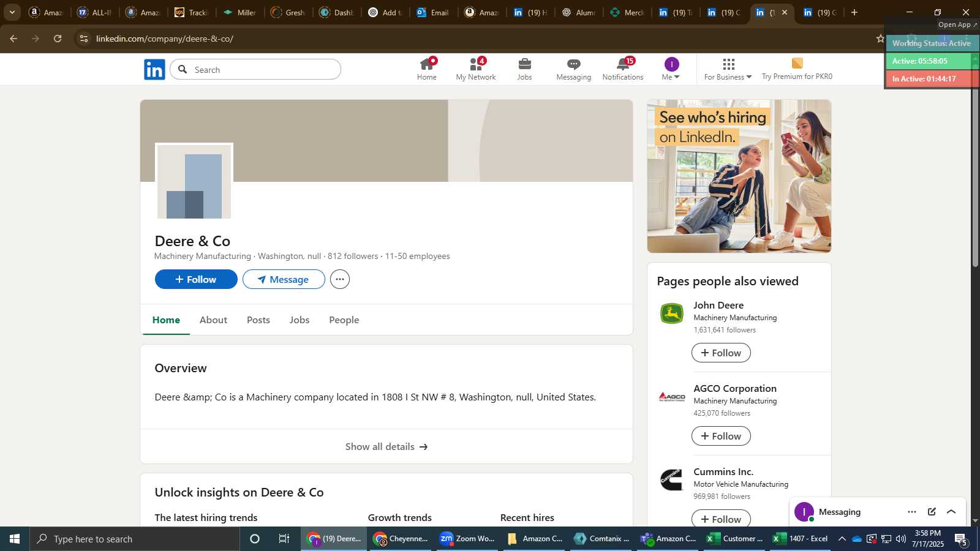Image resolution: width=980 pixels, height=551 pixels.
Task: Expand the tab search dropdown
Action: coord(12,12)
